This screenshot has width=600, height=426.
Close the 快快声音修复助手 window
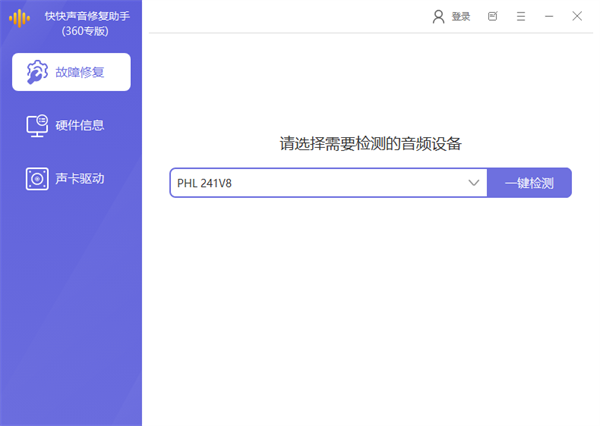[577, 16]
